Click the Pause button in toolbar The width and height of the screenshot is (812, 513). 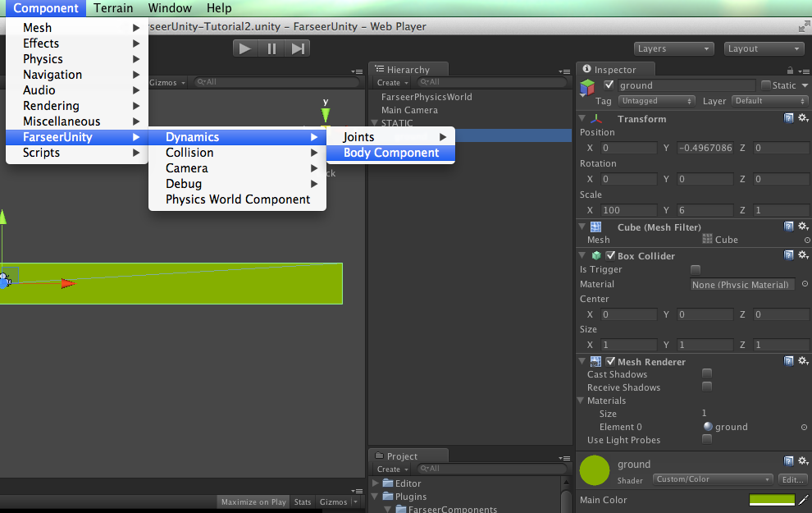click(x=271, y=48)
